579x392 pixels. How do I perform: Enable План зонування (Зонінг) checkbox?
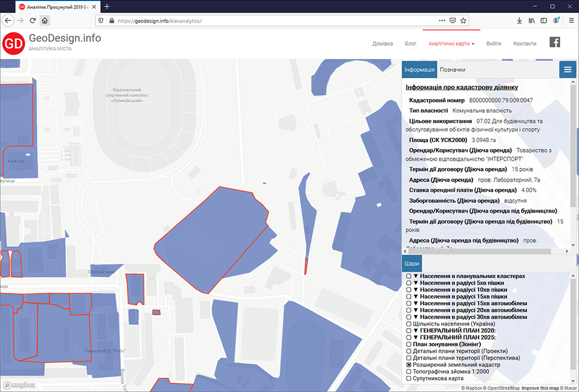(x=409, y=343)
